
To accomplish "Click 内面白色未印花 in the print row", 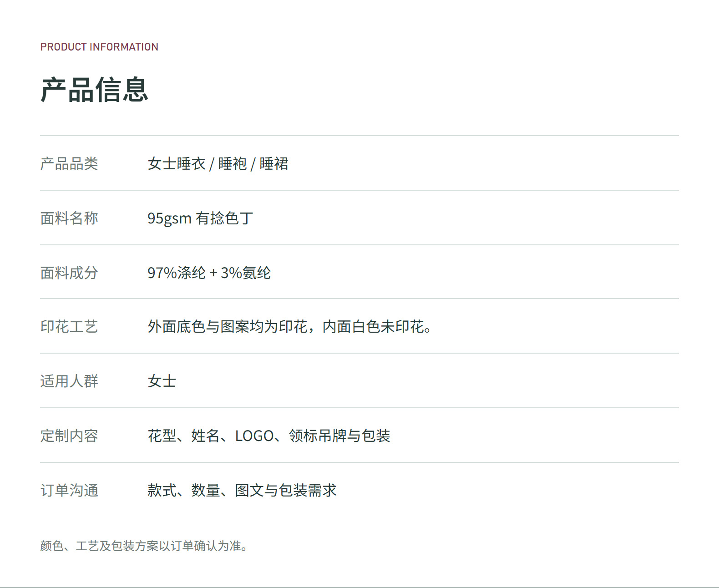I will (373, 326).
